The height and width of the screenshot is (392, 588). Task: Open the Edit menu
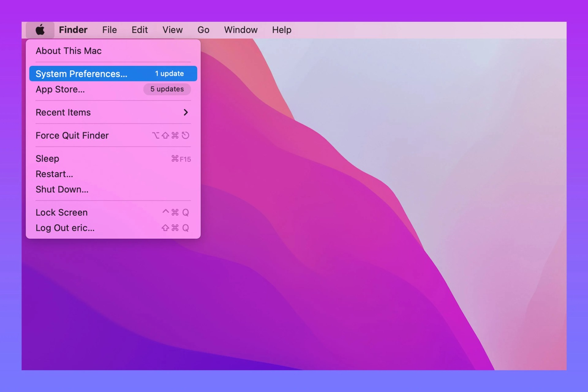coord(140,30)
